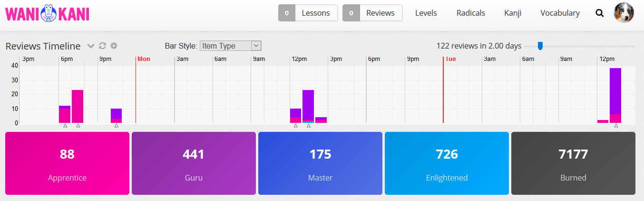Viewport: 644px width, 201px height.
Task: Click triangle marker under Monday's tallest bar
Action: point(309,126)
